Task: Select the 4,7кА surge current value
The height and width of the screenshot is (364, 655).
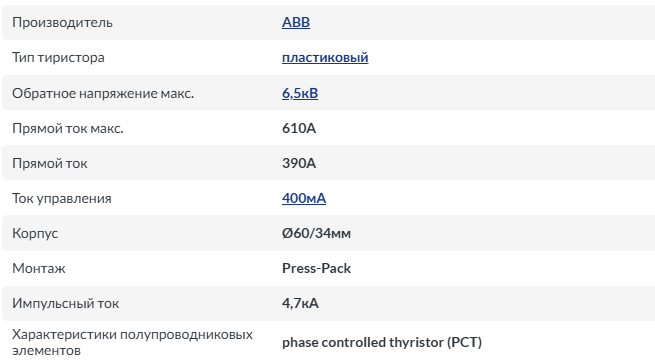Action: click(x=300, y=303)
